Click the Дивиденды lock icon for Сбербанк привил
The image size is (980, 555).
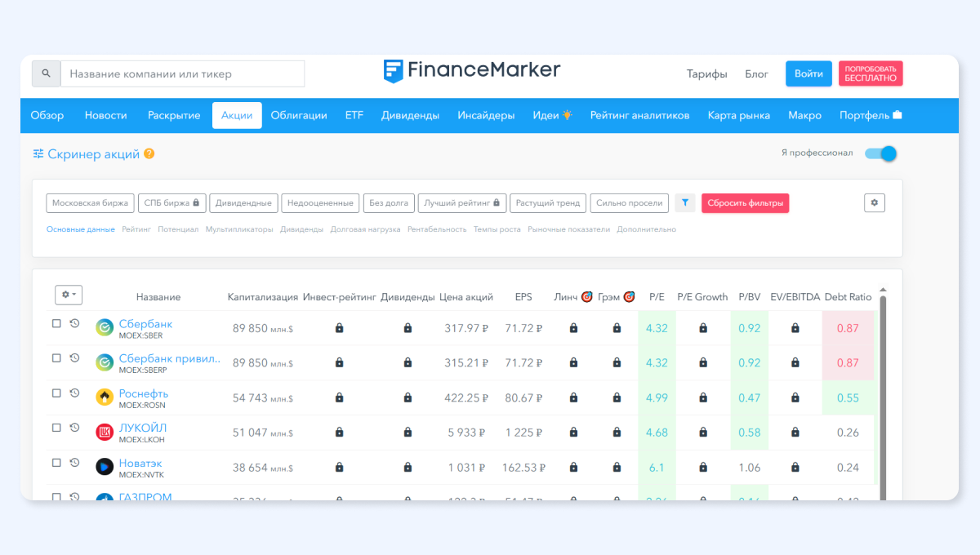tap(408, 362)
